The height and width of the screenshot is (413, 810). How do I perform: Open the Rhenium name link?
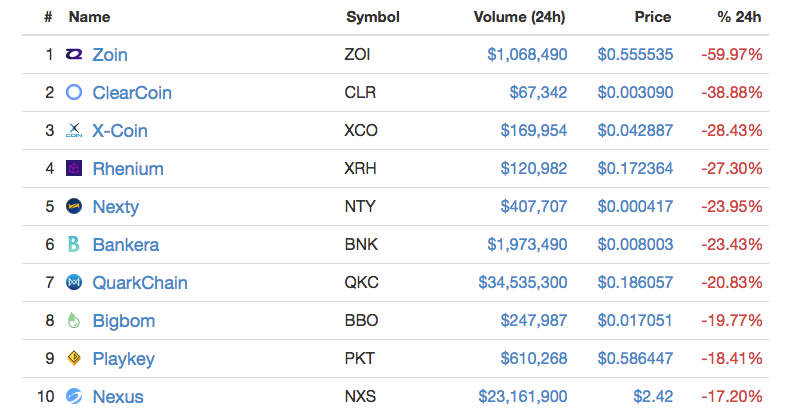tap(128, 169)
